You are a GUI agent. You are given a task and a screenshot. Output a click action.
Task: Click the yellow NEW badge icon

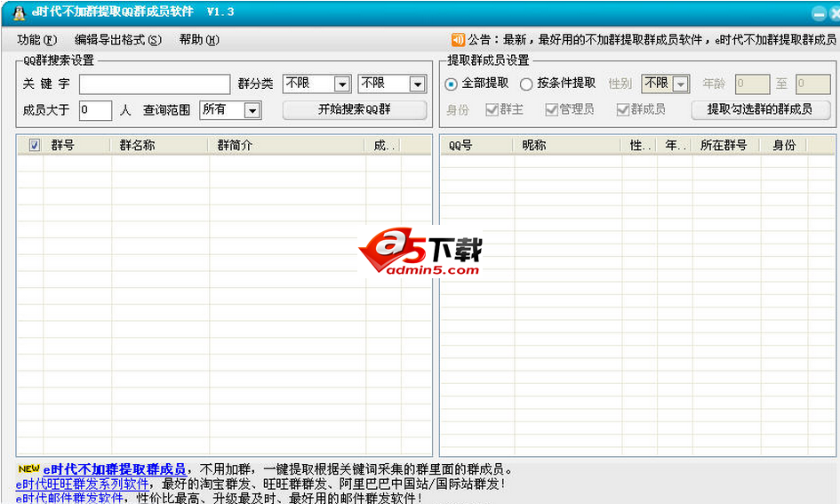coord(29,468)
